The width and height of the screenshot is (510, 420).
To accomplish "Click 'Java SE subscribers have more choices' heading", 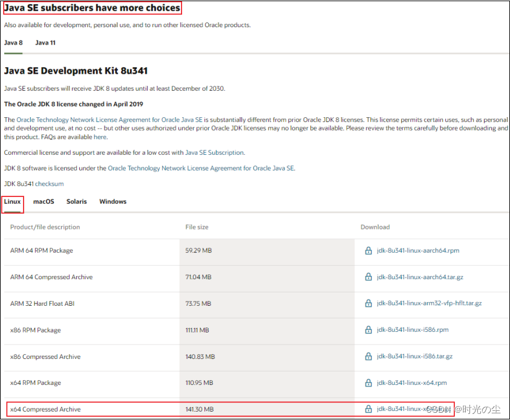I will pos(93,8).
